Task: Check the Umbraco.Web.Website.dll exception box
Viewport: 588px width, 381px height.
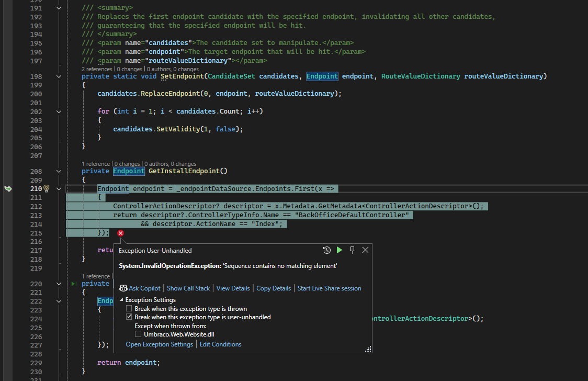Action: (x=139, y=334)
